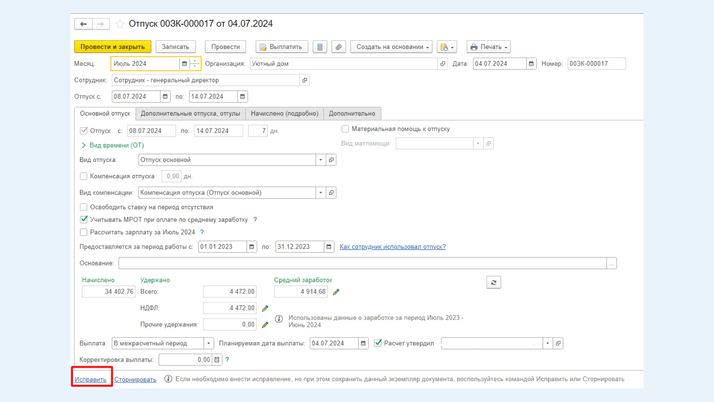Step the Месяц value with spinner
The image size is (714, 402).
194,64
